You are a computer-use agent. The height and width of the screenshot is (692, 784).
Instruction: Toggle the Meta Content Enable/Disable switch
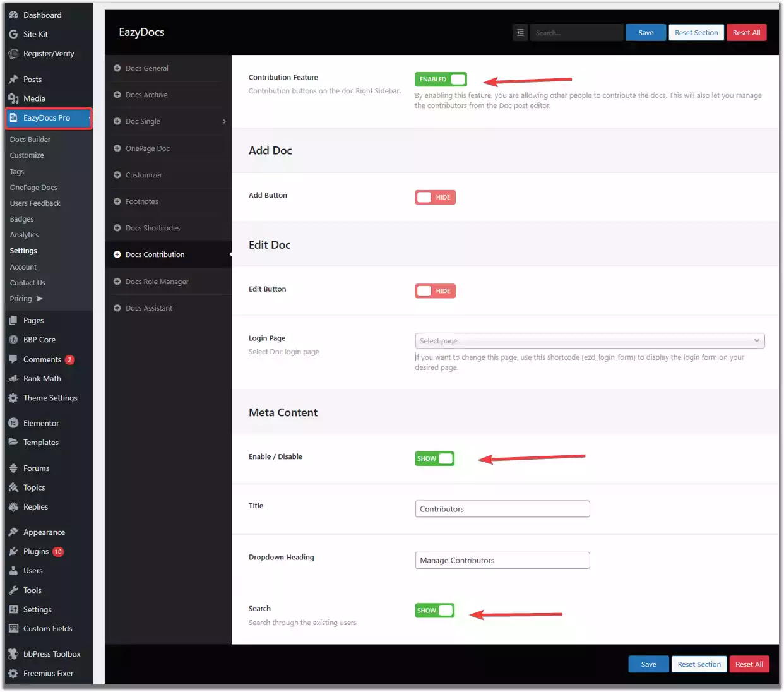(434, 458)
